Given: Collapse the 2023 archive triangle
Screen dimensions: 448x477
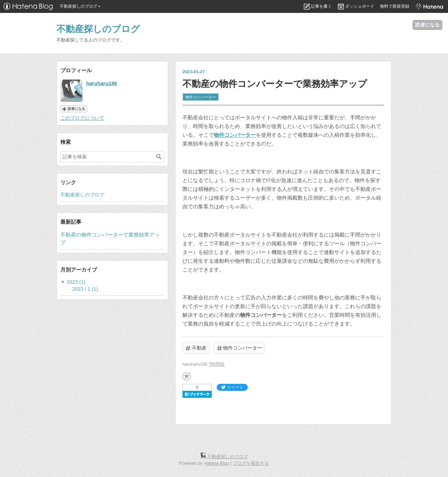Looking at the screenshot, I should [63, 282].
